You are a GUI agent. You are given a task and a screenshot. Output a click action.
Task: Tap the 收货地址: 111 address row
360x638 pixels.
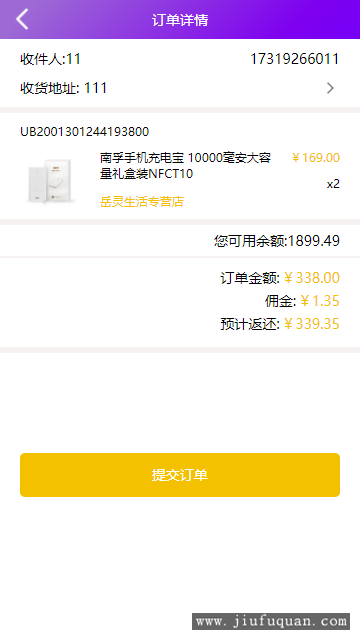click(x=180, y=88)
